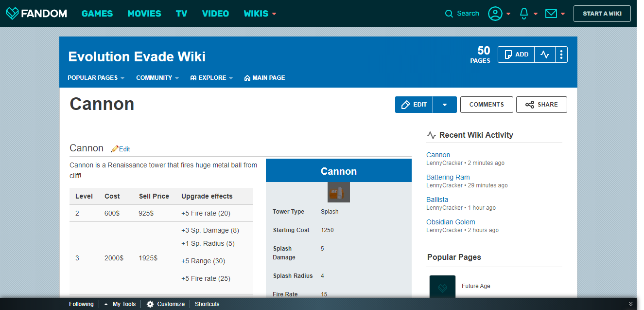Open the Edit button dropdown arrow

pos(445,105)
